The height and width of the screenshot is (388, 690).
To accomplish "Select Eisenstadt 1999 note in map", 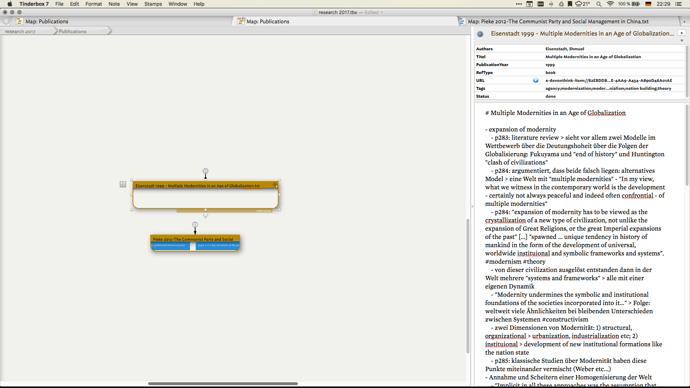I will pyautogui.click(x=206, y=195).
